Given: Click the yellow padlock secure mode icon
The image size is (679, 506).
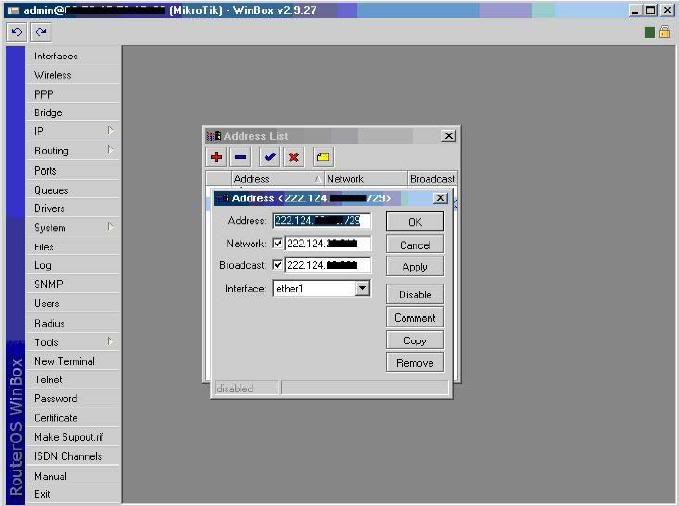Looking at the screenshot, I should (x=664, y=32).
